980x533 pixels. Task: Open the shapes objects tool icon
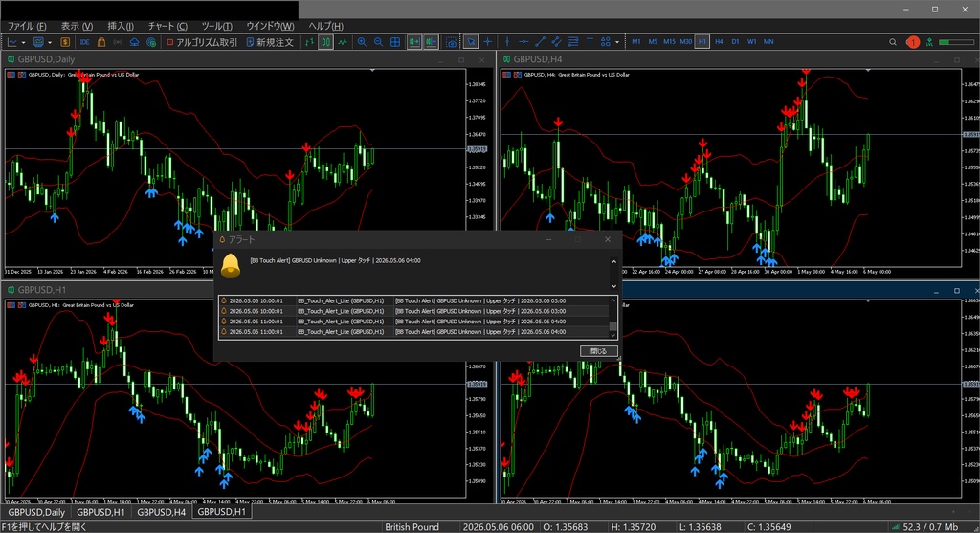click(606, 42)
